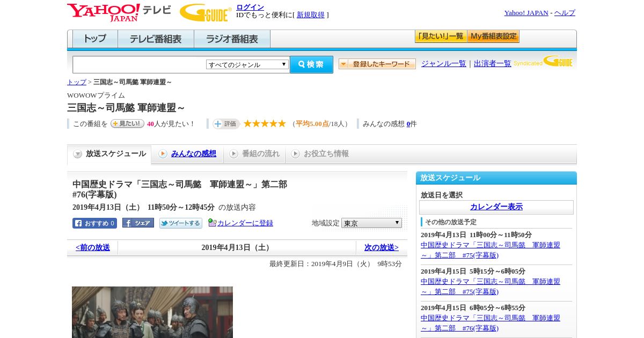
Task: Click the 平均5.00点/18人 rating text
Action: click(x=321, y=124)
